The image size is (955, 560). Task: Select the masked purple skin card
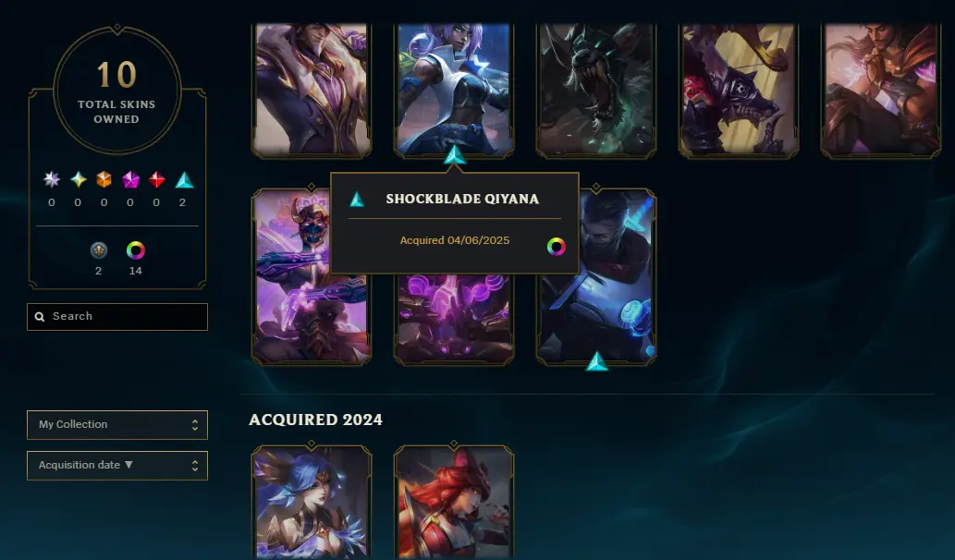[312, 277]
